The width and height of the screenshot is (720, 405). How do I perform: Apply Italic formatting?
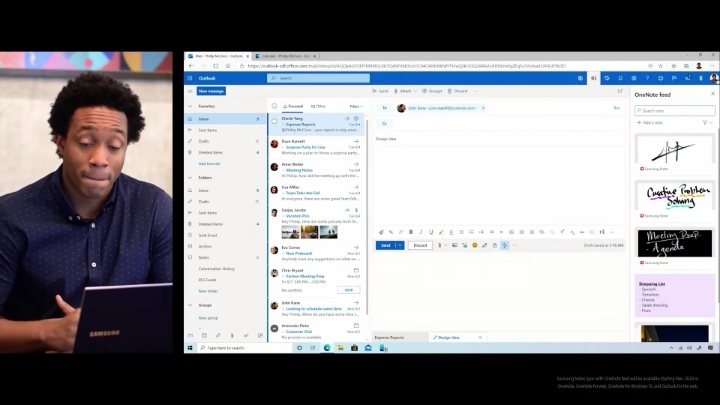coord(421,232)
